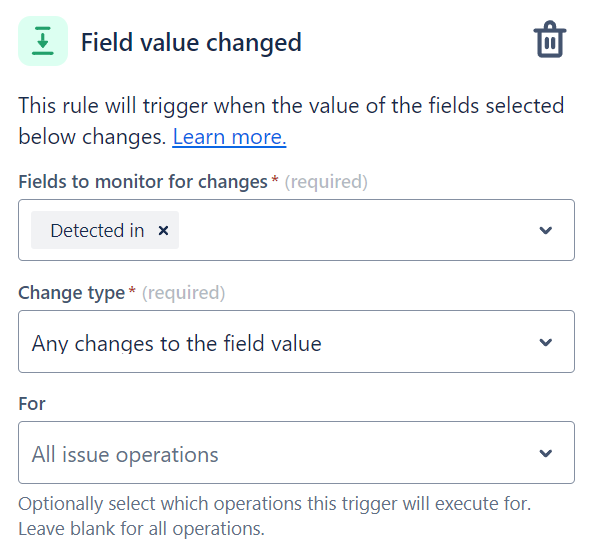Delete the trigger with the trash icon
Screen dimensions: 592x556
click(550, 39)
